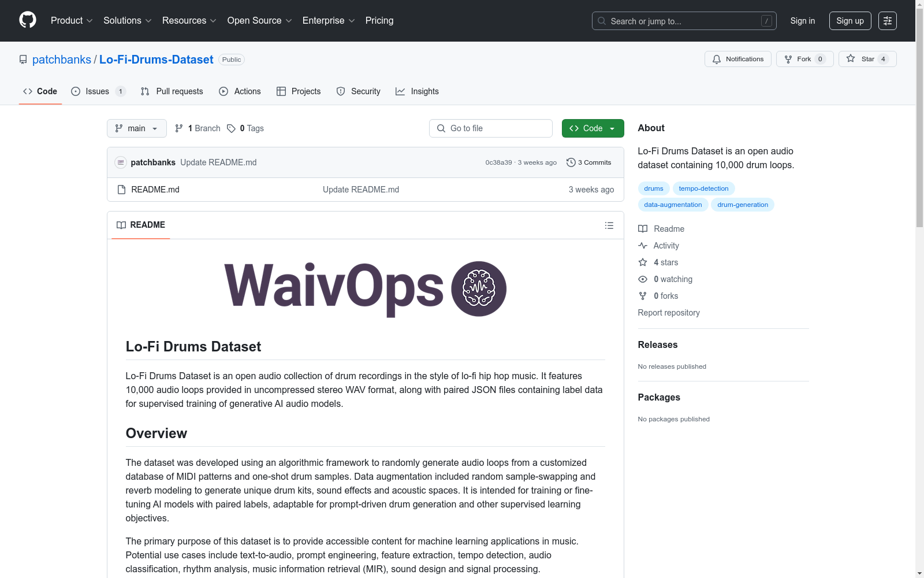The height and width of the screenshot is (578, 924).
Task: Open the Pull requests tab
Action: [172, 91]
